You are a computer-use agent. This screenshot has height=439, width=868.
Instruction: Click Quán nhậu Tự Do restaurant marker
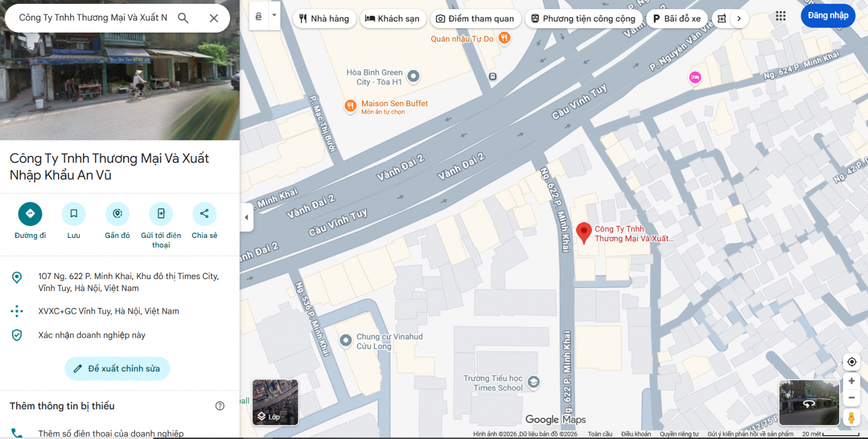(505, 38)
